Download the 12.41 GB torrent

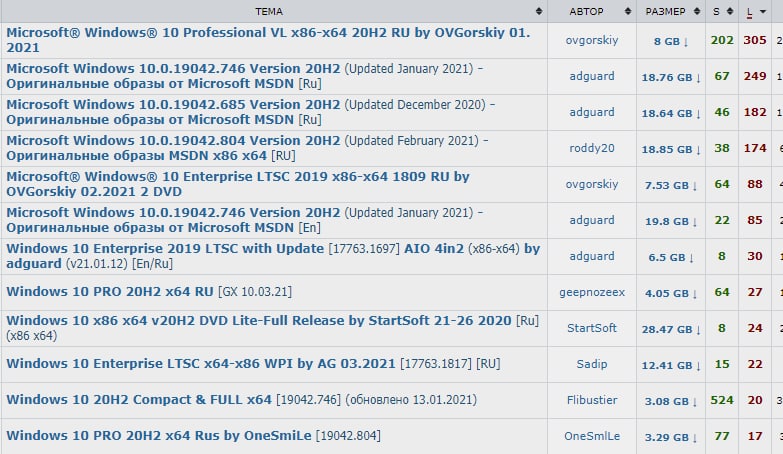click(671, 365)
